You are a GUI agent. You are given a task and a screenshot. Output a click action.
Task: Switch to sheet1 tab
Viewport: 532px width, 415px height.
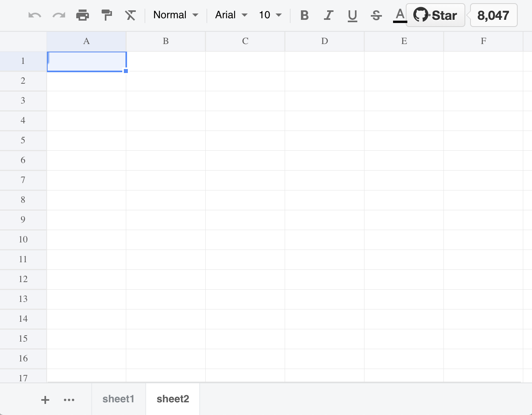118,399
